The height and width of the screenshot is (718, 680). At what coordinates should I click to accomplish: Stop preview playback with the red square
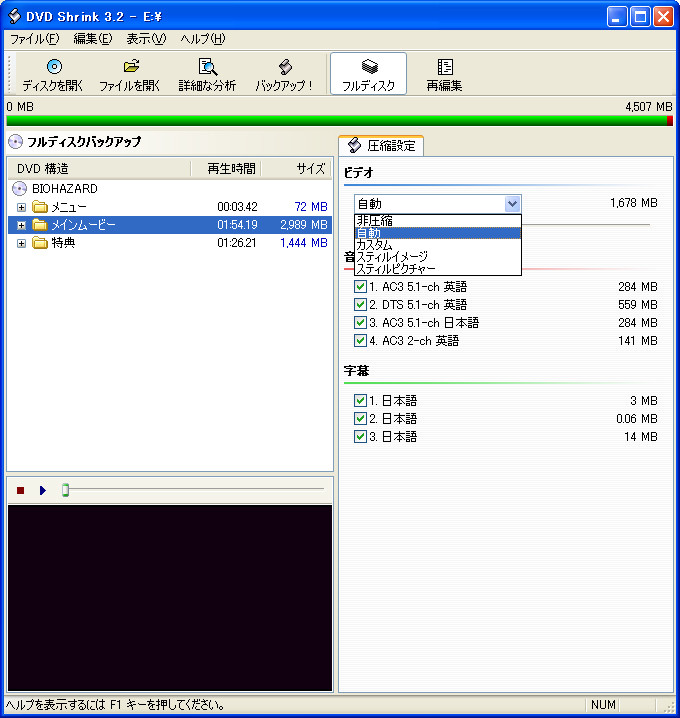coord(20,490)
